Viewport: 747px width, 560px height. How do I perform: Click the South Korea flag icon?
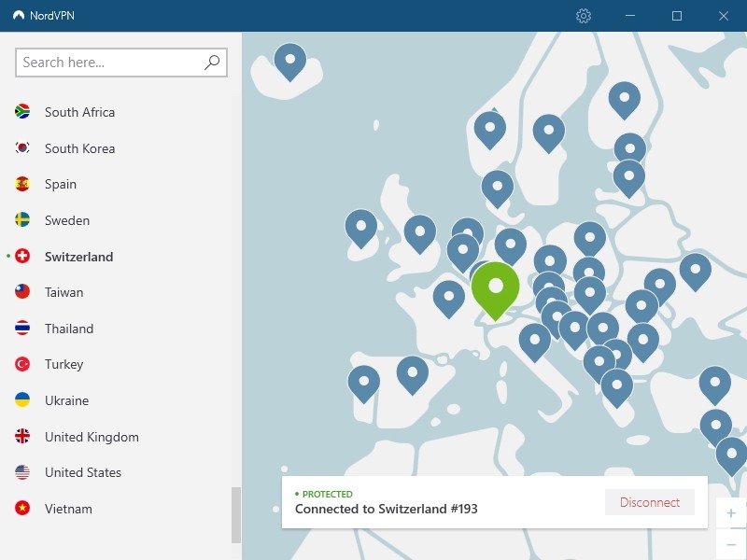22,147
